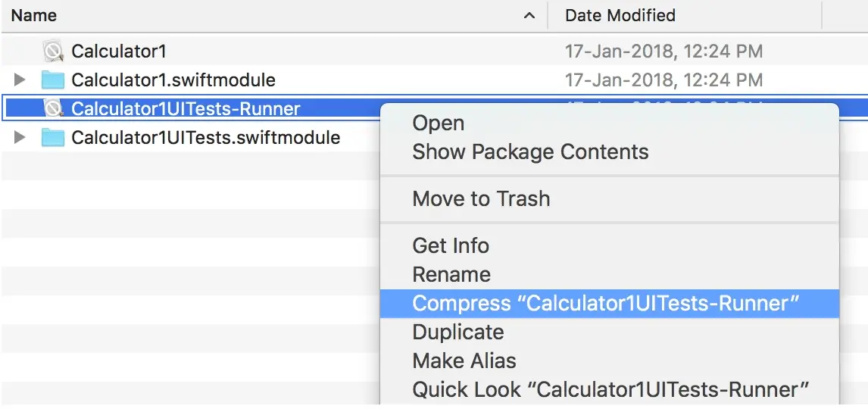This screenshot has height=409, width=868.
Task: Select Show Package Contents
Action: tap(530, 151)
